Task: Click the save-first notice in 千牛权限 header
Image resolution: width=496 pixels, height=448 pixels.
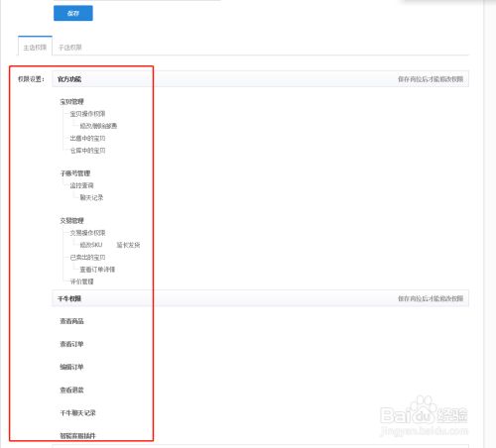Action: click(431, 298)
